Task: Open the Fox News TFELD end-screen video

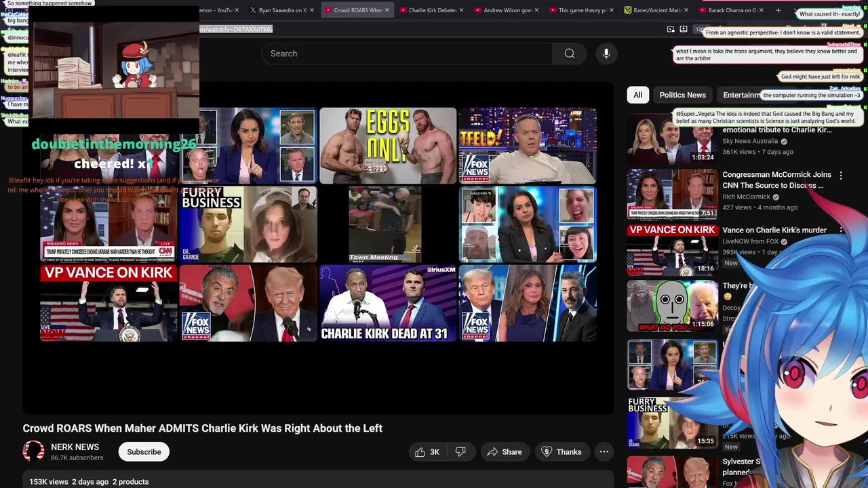Action: [528, 146]
